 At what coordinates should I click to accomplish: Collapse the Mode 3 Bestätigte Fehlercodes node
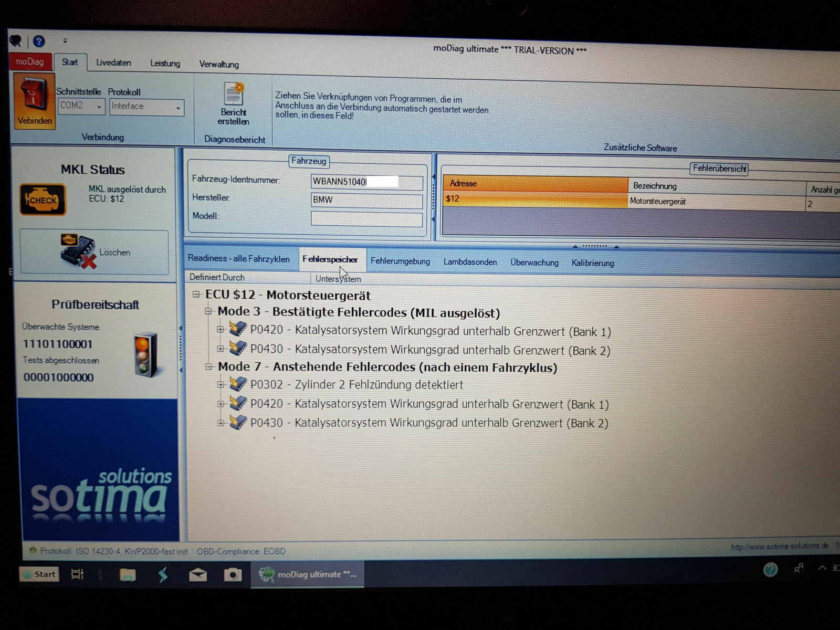coord(208,311)
